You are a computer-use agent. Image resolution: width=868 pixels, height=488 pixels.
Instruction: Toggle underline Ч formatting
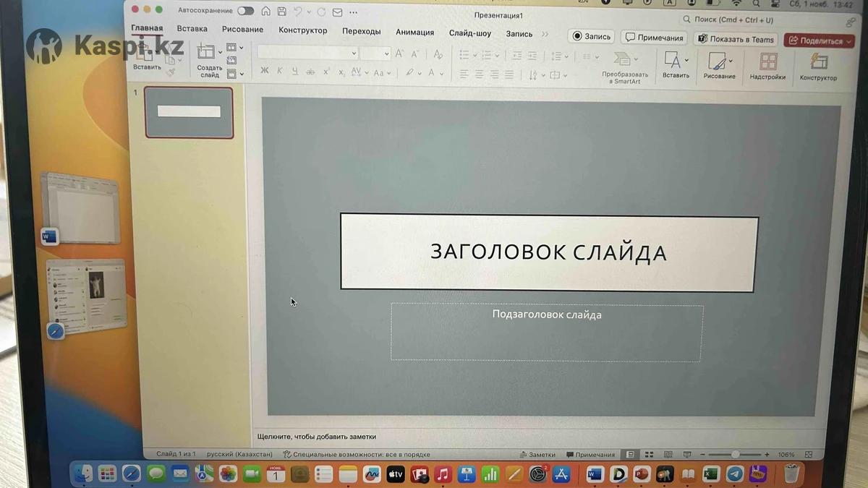pyautogui.click(x=294, y=72)
